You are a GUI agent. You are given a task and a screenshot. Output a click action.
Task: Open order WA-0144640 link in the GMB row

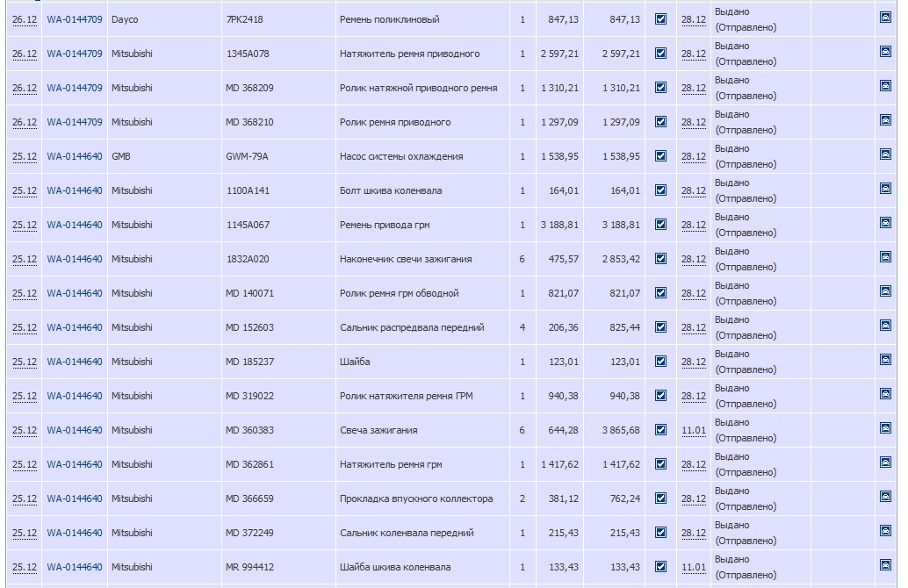(74, 156)
